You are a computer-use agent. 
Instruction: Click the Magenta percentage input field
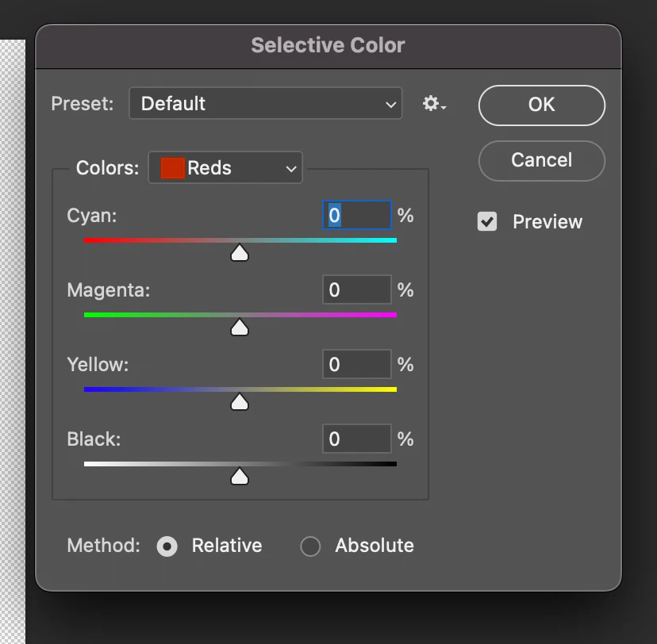[x=357, y=290]
